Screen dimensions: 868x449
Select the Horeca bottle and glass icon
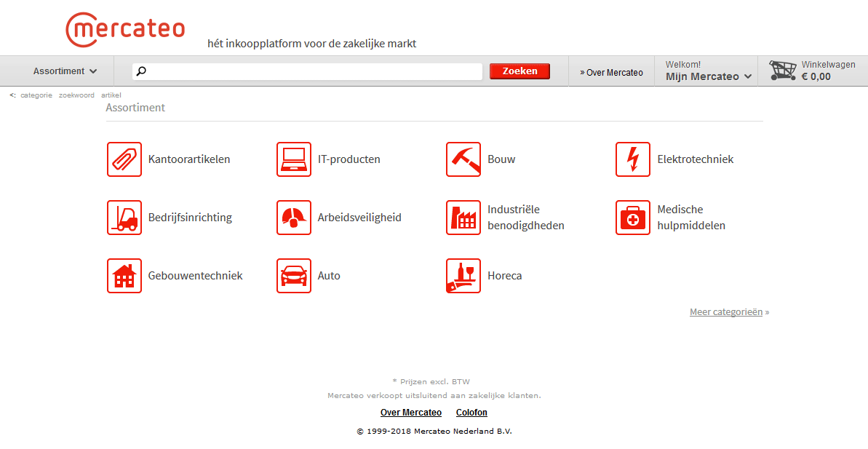[463, 276]
